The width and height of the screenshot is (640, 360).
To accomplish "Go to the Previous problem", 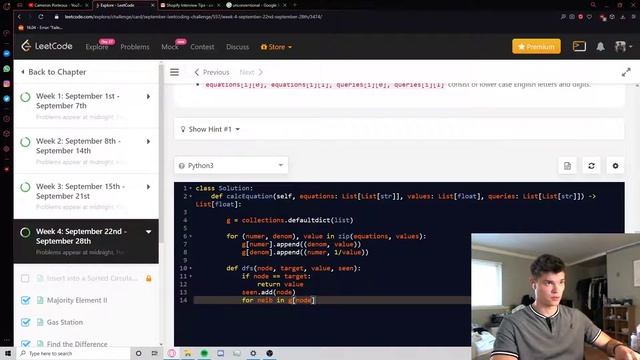I will [x=211, y=72].
